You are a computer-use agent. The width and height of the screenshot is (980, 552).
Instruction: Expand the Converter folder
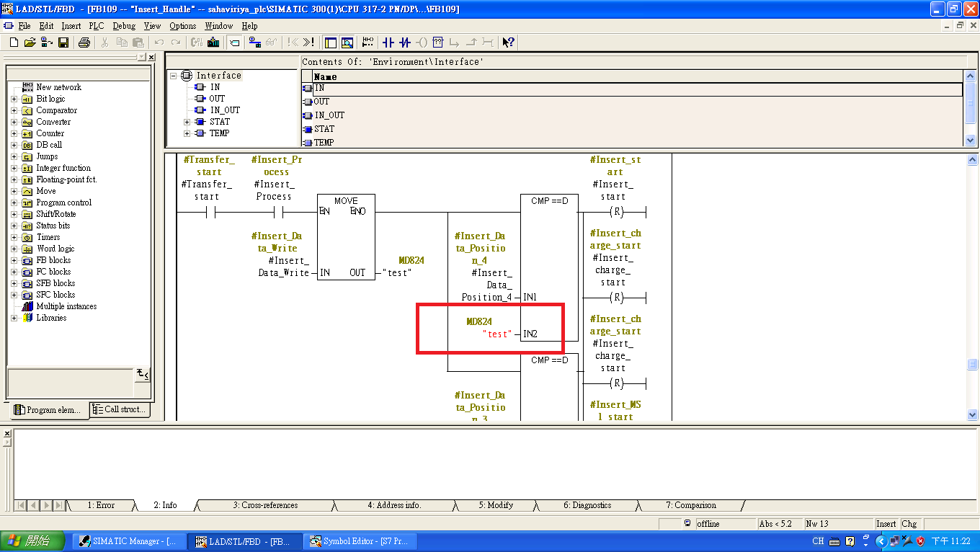pyautogui.click(x=14, y=122)
